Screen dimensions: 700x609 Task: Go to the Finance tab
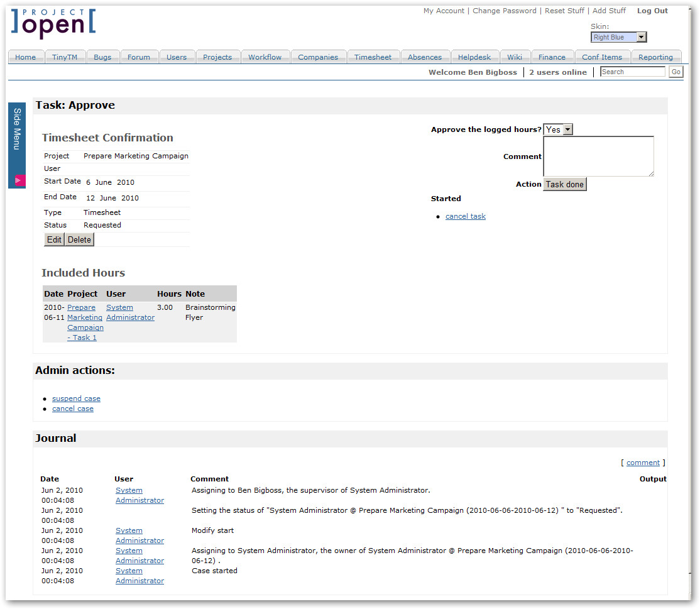coord(552,57)
